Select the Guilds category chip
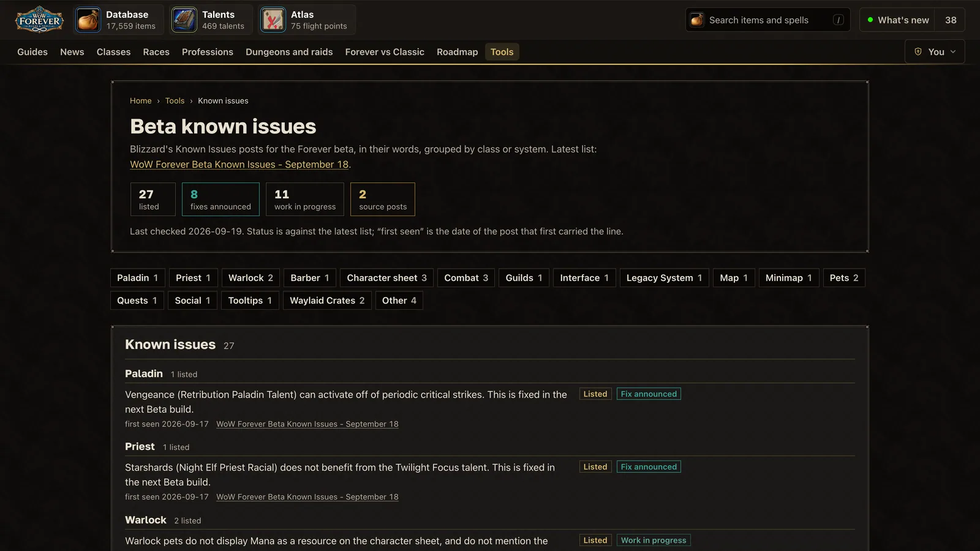 click(x=524, y=278)
